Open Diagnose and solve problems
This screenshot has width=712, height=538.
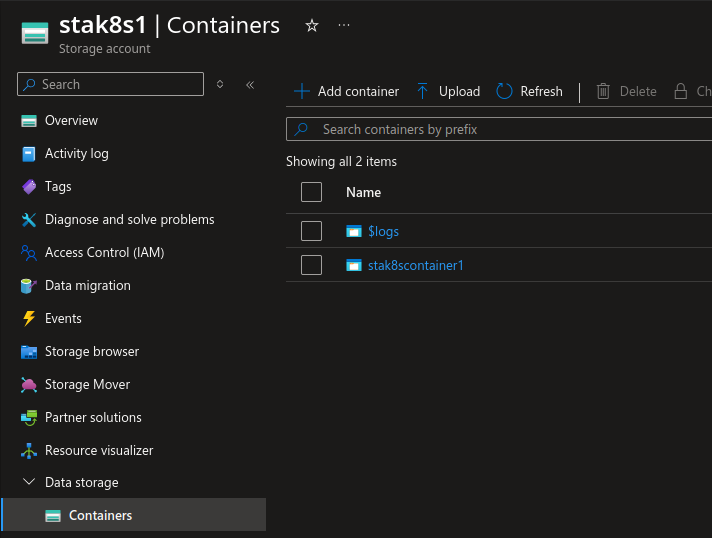(129, 220)
